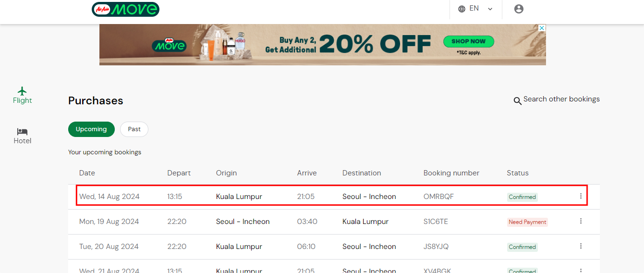Expand the EN language dropdown
The height and width of the screenshot is (273, 644).
[x=490, y=9]
